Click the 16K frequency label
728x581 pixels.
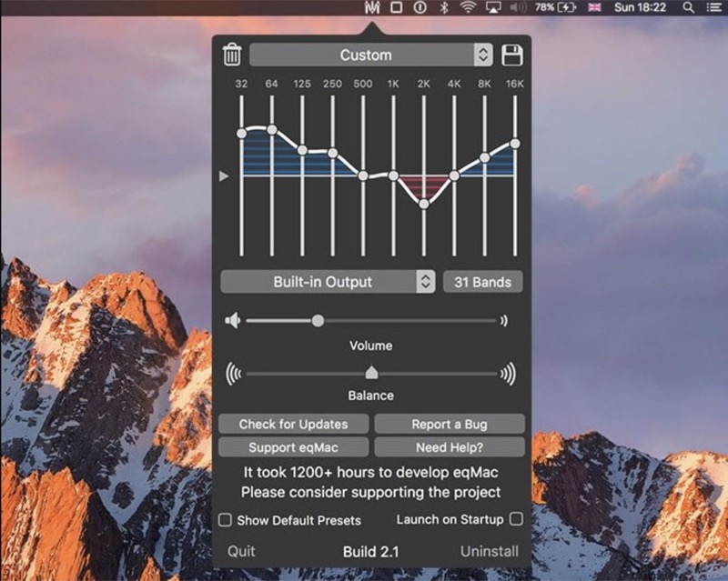point(515,84)
